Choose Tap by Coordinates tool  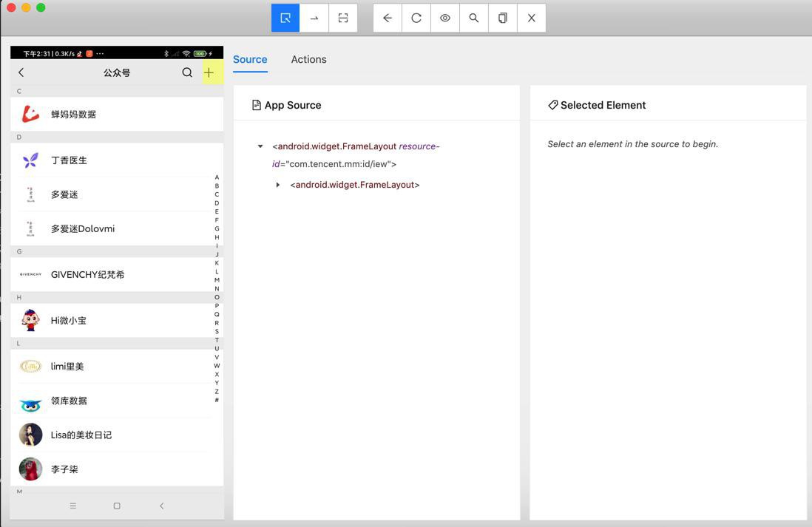pos(343,18)
